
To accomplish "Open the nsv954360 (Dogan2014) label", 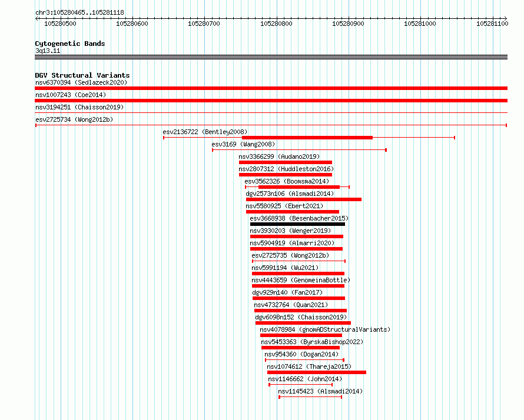I will (x=301, y=354).
